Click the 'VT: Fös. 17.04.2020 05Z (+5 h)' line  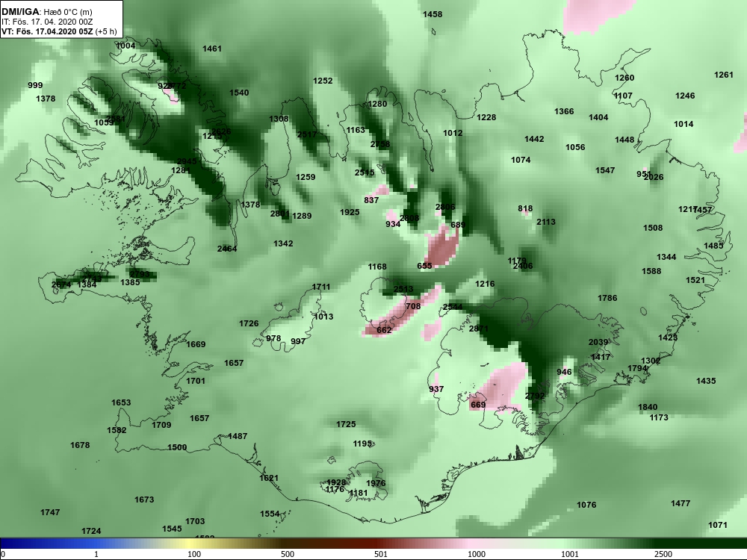pyautogui.click(x=59, y=31)
